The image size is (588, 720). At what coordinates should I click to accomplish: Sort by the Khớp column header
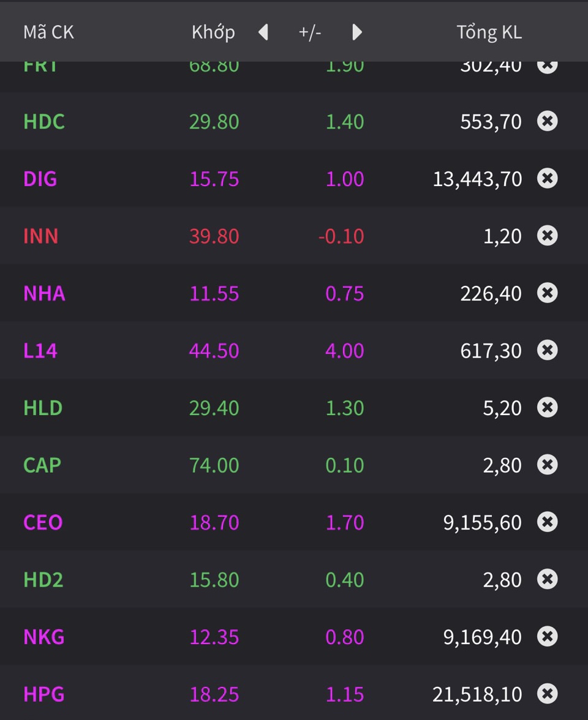click(213, 32)
